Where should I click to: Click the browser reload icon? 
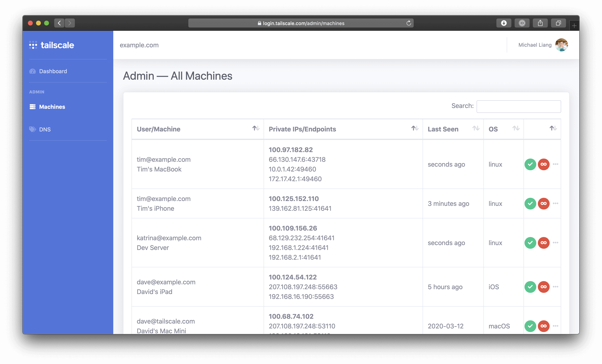click(408, 23)
